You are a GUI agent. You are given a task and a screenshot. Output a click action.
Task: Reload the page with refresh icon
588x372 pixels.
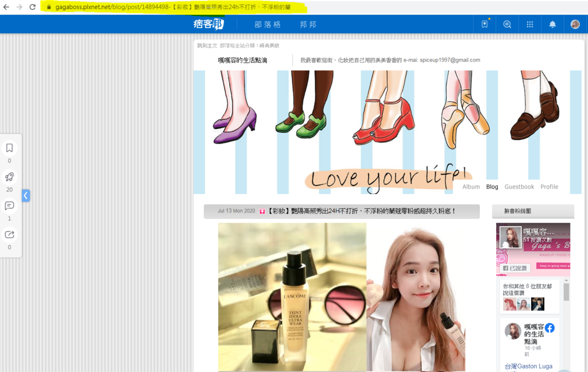pos(33,7)
